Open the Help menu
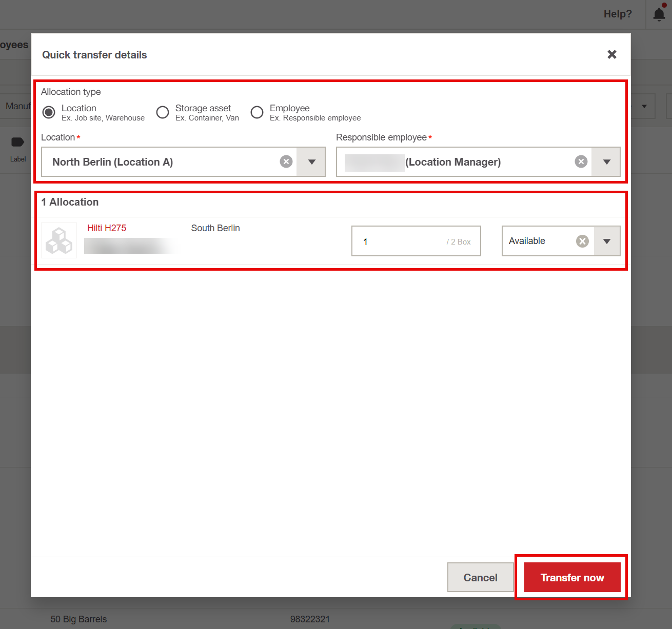The height and width of the screenshot is (629, 672). [x=618, y=14]
